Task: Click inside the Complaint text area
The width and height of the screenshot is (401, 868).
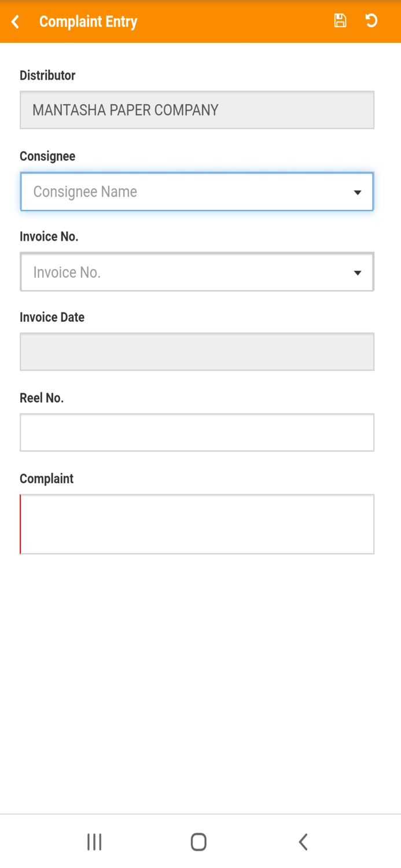Action: point(197,524)
